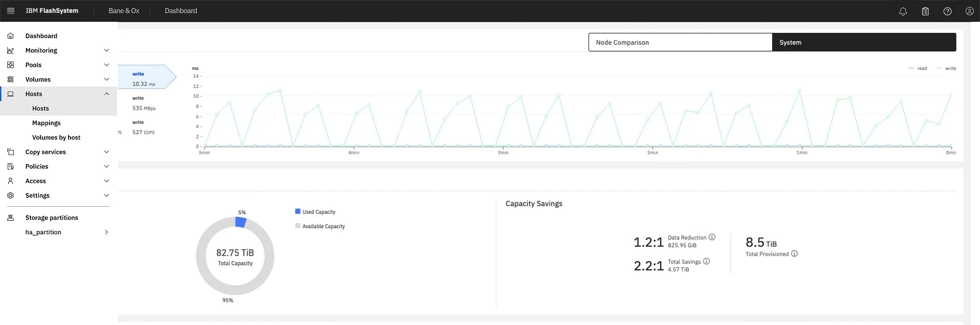Expand the Monitoring menu chevron

[x=107, y=50]
